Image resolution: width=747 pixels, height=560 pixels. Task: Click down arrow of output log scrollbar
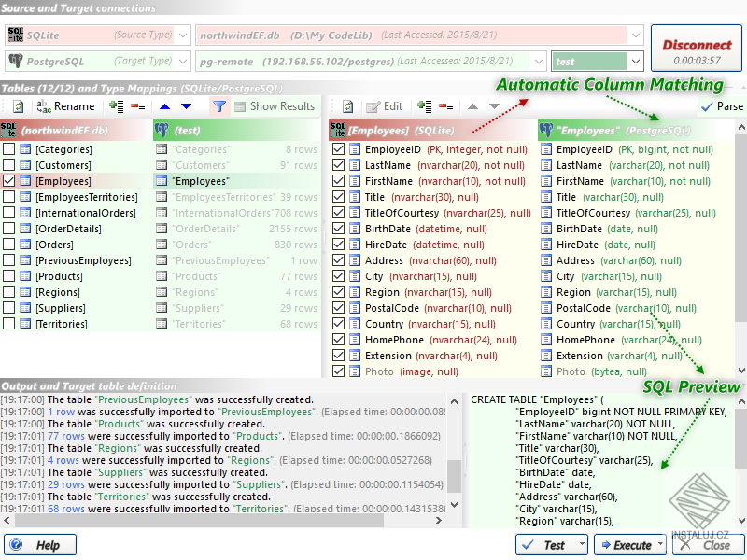tap(454, 505)
